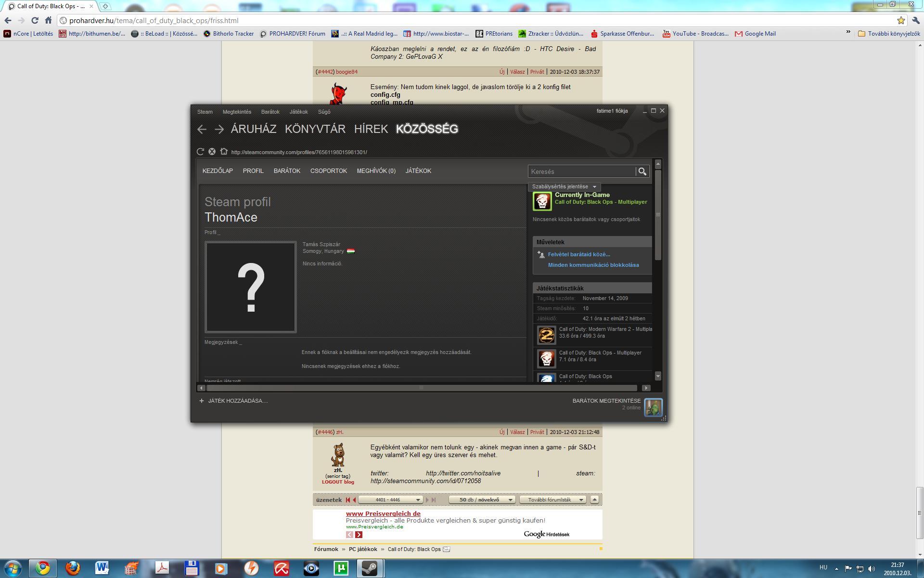This screenshot has width=924, height=578.
Task: Expand the Szabálysértés jelentése dropdown
Action: click(x=564, y=186)
